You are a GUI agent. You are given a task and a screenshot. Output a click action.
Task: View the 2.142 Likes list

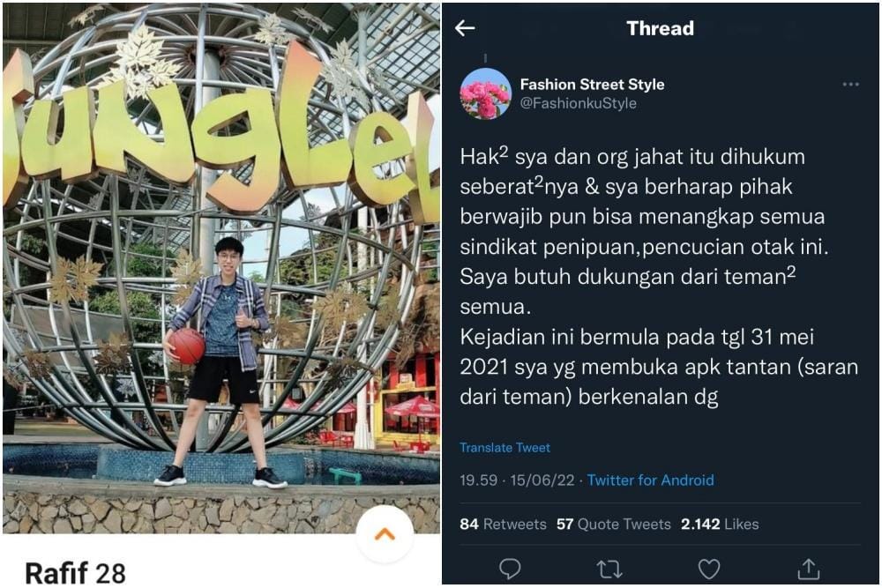click(x=720, y=524)
